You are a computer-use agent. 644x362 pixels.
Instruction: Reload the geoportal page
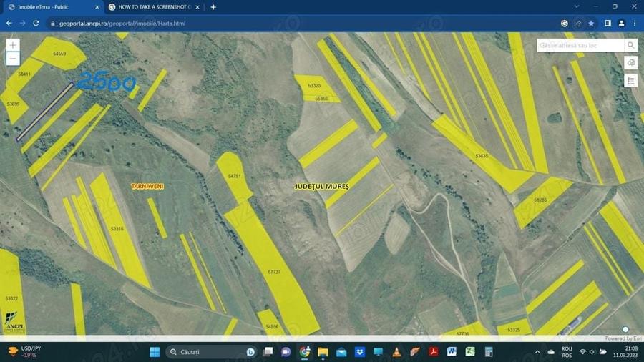[x=36, y=24]
